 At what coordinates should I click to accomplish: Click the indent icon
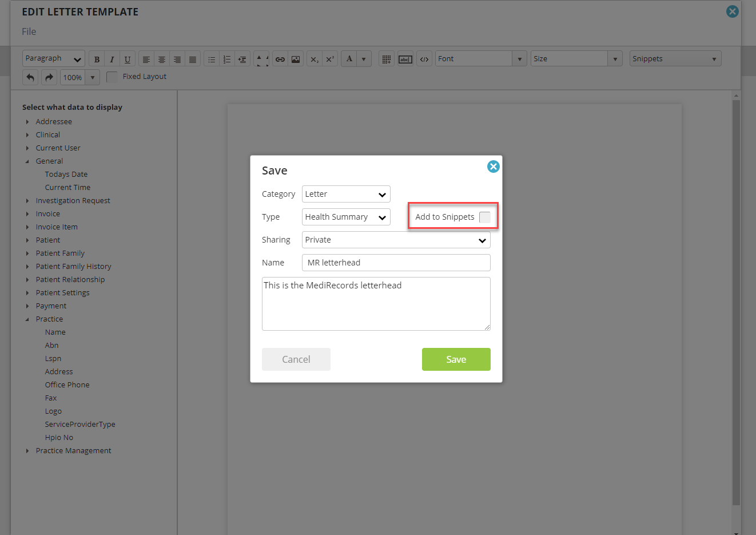pyautogui.click(x=242, y=59)
